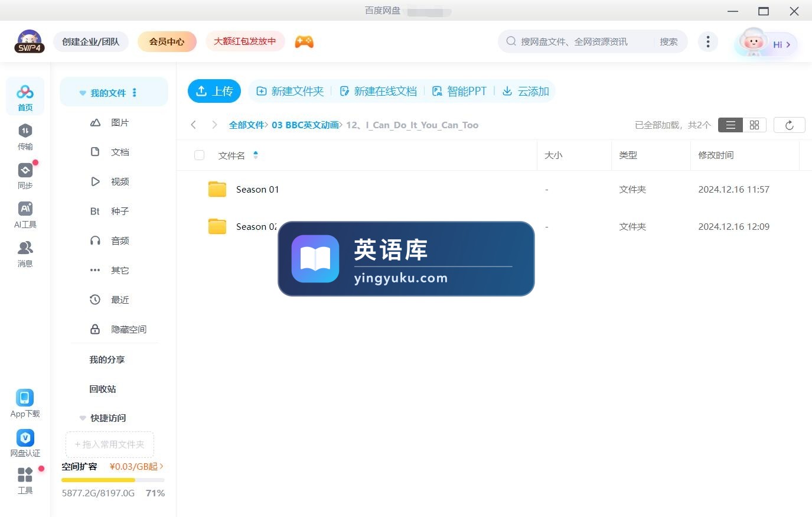812x517 pixels.
Task: Refresh the file list
Action: click(789, 125)
